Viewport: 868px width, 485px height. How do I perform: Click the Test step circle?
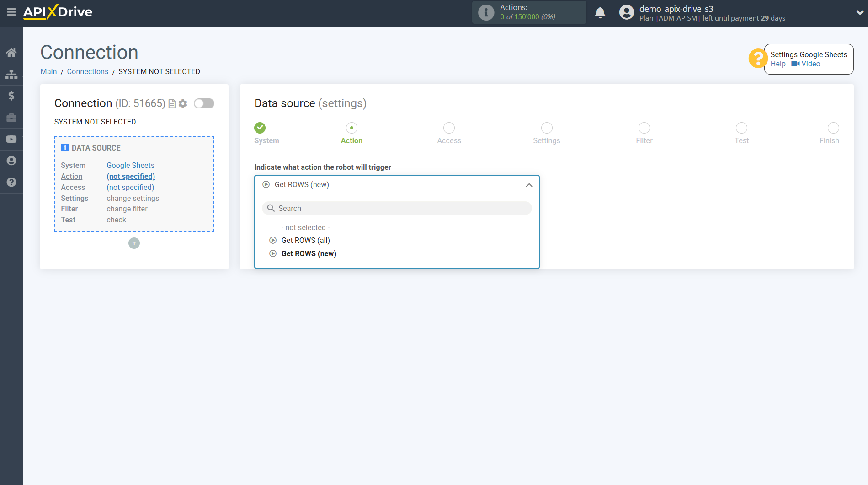[741, 128]
